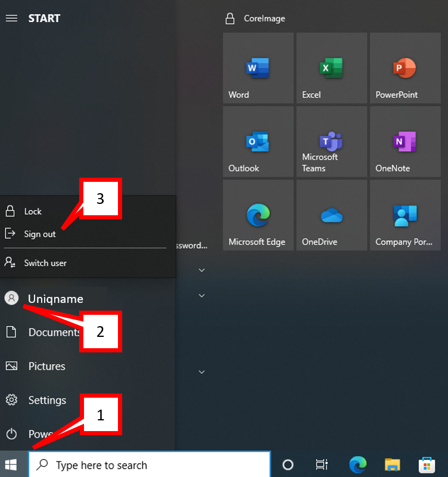Open Microsoft Store from the taskbar
This screenshot has width=448, height=477.
pyautogui.click(x=427, y=465)
